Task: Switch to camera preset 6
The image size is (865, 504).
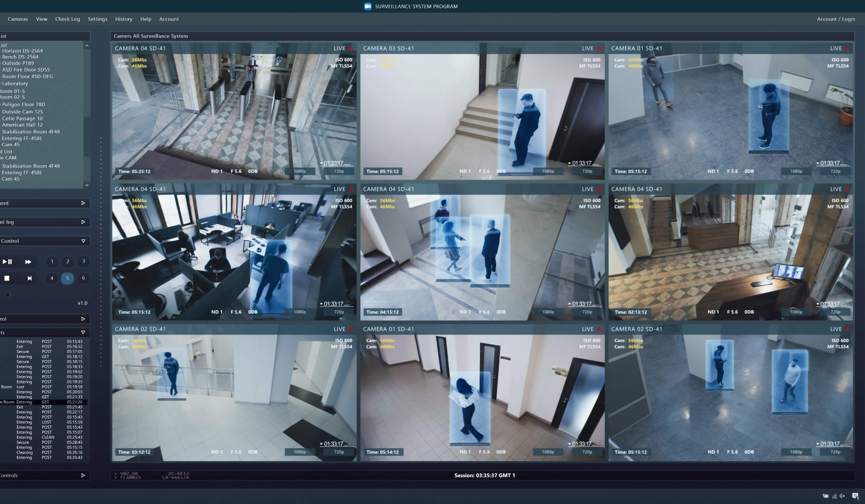Action: (x=83, y=278)
